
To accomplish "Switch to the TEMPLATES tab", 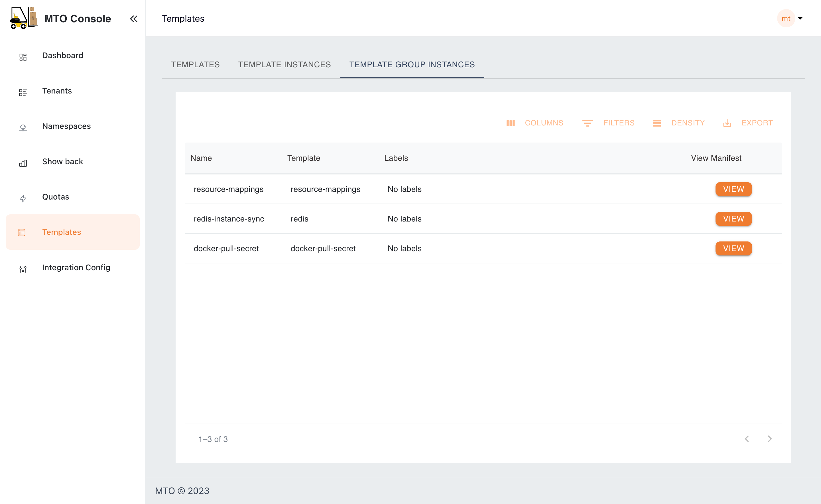I will click(x=195, y=64).
